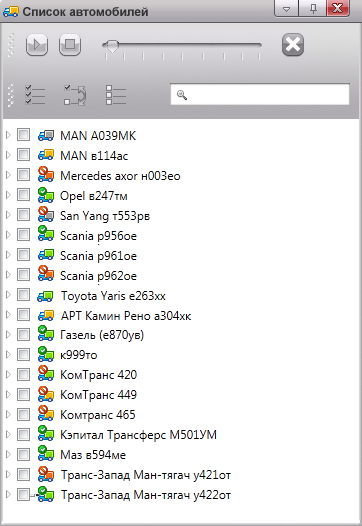Select the Маз в594ме checkbox
362x526 pixels.
tap(23, 454)
